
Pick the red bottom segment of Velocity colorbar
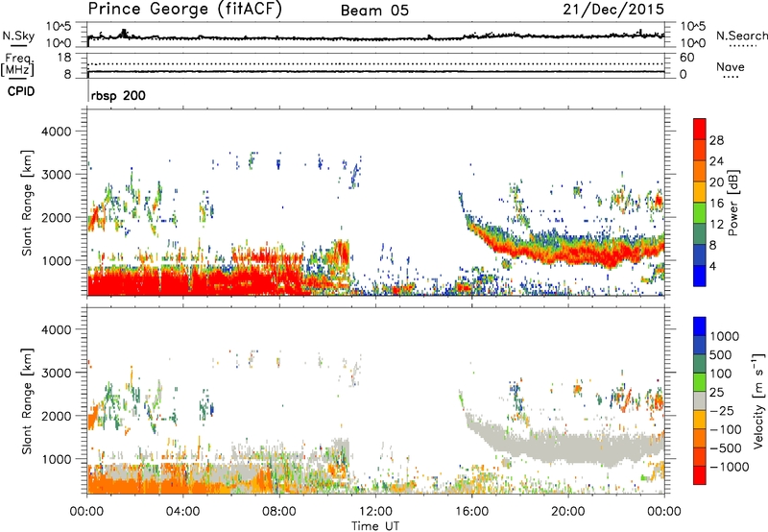click(x=700, y=475)
